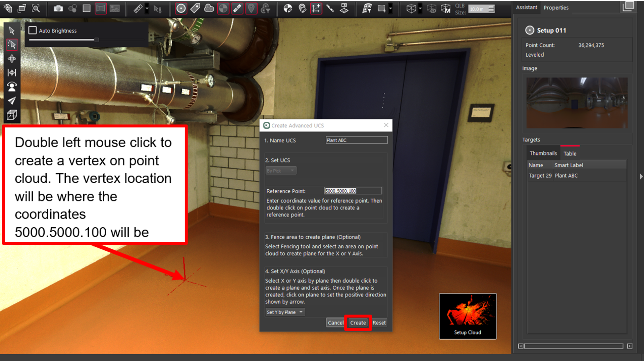This screenshot has height=362, width=644.
Task: Open the By Pick dropdown
Action: [281, 171]
